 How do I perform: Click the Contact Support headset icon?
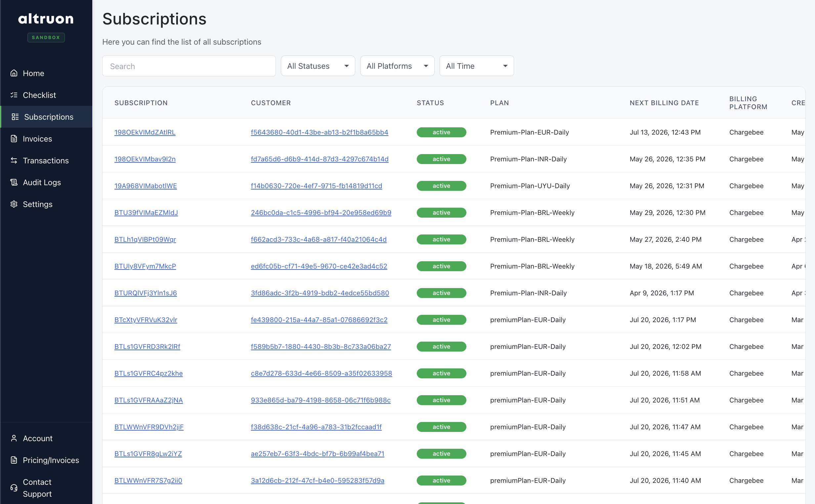pyautogui.click(x=14, y=488)
